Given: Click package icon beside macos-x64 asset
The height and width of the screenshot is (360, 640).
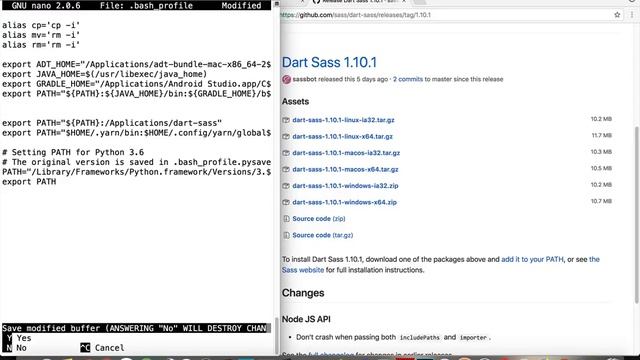Looking at the screenshot, I should (286, 169).
